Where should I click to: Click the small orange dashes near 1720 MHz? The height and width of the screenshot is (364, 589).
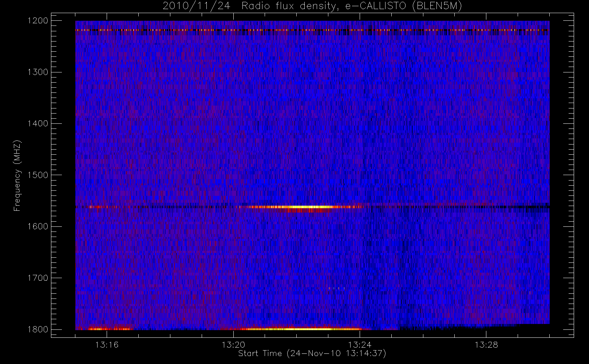pyautogui.click(x=336, y=288)
